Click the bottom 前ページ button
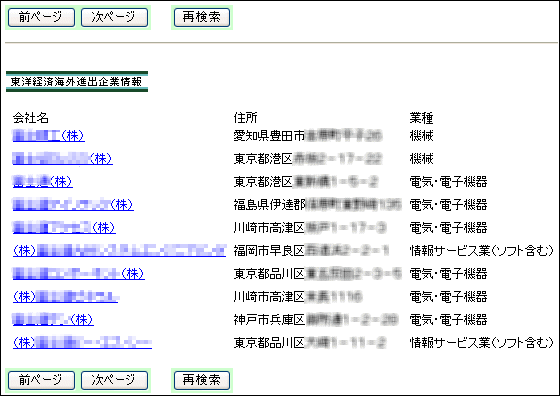The width and height of the screenshot is (560, 396). pos(41,380)
